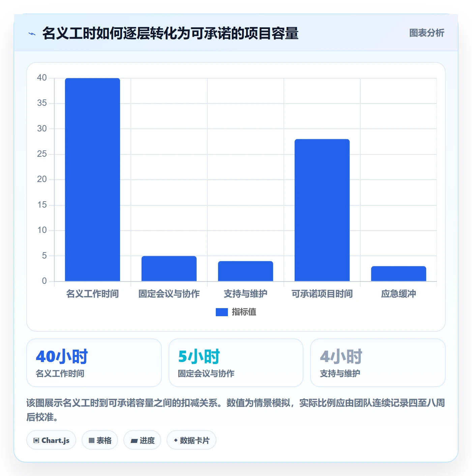Click the y-axis value 10
Viewport: 472px width, 476px height.
42,230
